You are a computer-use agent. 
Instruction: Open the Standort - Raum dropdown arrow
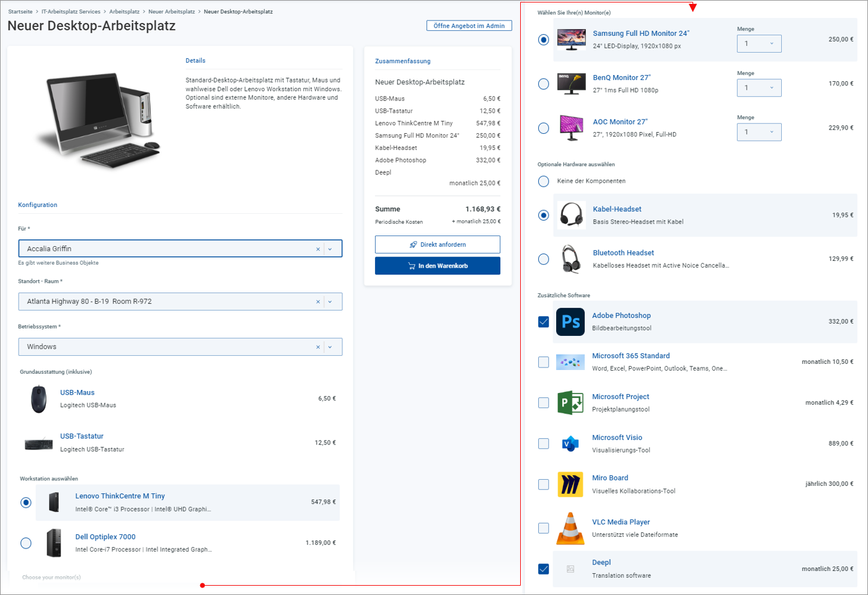click(x=330, y=302)
